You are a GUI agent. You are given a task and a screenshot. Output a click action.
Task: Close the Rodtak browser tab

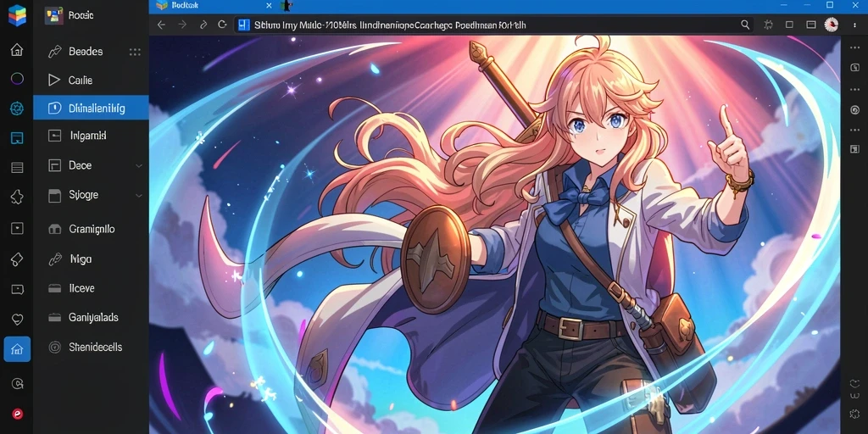coord(269,6)
